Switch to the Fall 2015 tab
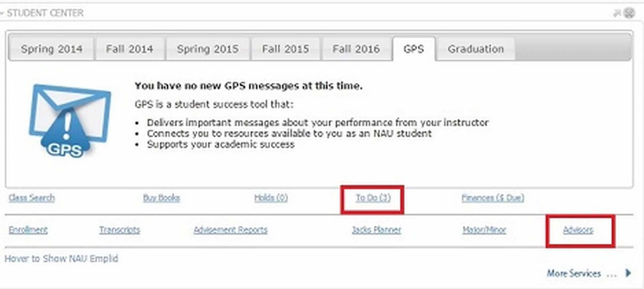This screenshot has width=644, height=289. coord(286,49)
